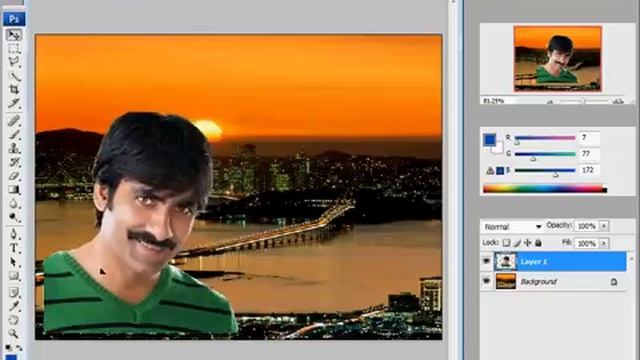Select the Eyedropper tool
This screenshot has width=640, height=360.
(x=14, y=306)
